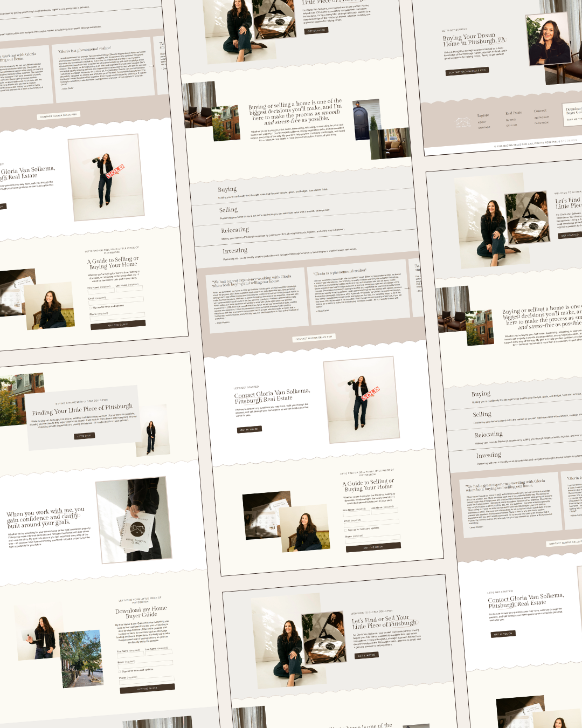This screenshot has height=728, width=582.
Task: Click next-testimonial arrow in left mockup
Action: [151, 66]
